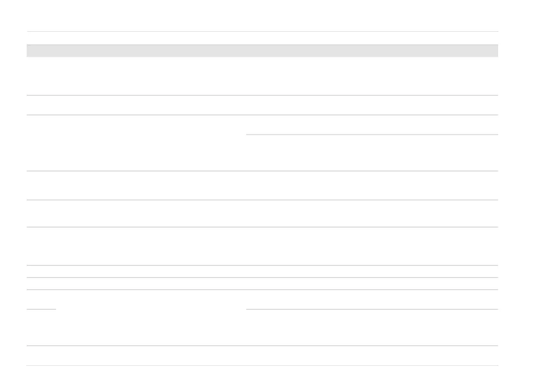Click the bottom border line of the table
Image resolution: width=556 pixels, height=392 pixels.
[262, 365]
